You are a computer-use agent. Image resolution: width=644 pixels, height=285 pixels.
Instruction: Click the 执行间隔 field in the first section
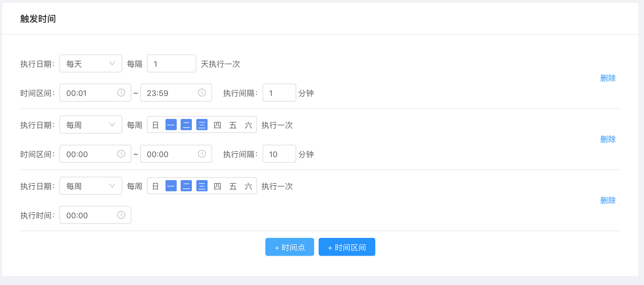click(x=279, y=93)
